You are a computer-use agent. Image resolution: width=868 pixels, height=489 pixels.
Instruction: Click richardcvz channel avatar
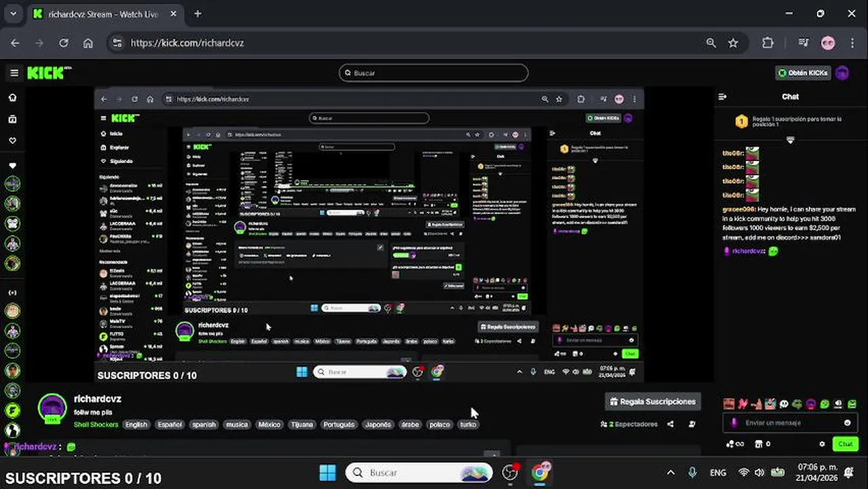[52, 408]
